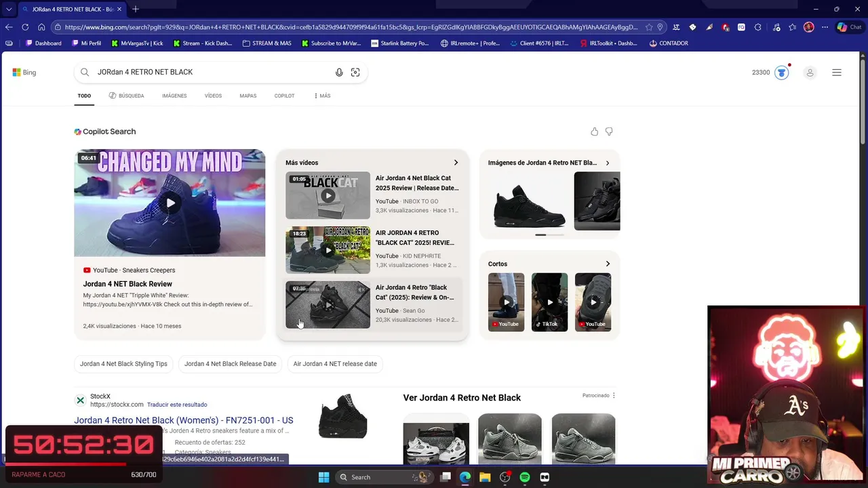Click the Bing logo
The image size is (868, 488).
[x=24, y=73]
